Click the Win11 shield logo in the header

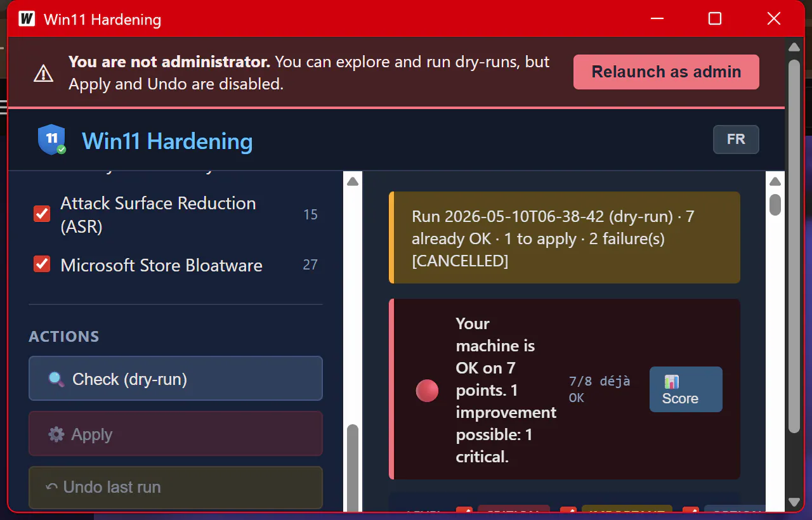51,140
